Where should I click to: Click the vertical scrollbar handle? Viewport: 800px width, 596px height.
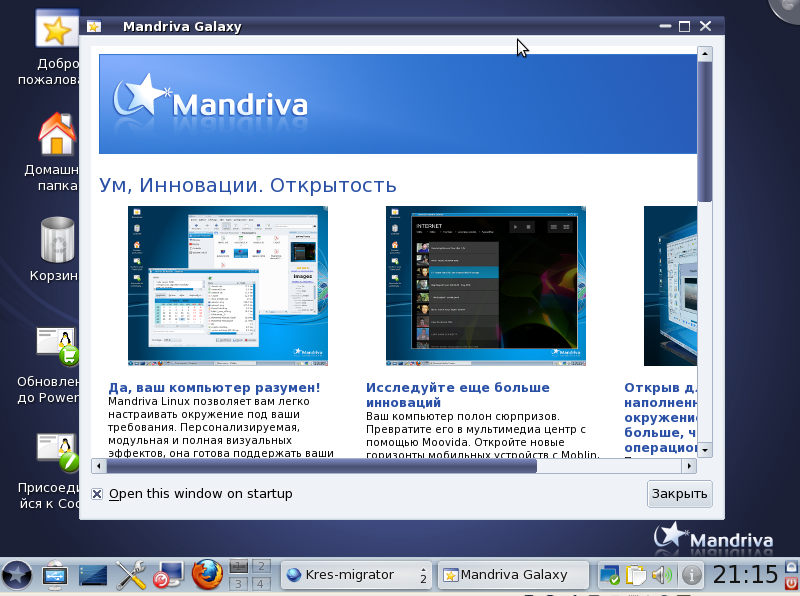[705, 132]
